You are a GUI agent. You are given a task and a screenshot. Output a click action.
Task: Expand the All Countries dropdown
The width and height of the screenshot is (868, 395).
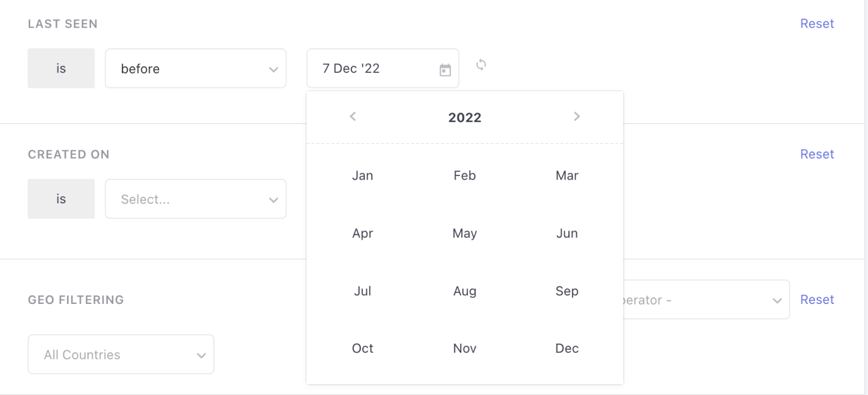pyautogui.click(x=121, y=355)
